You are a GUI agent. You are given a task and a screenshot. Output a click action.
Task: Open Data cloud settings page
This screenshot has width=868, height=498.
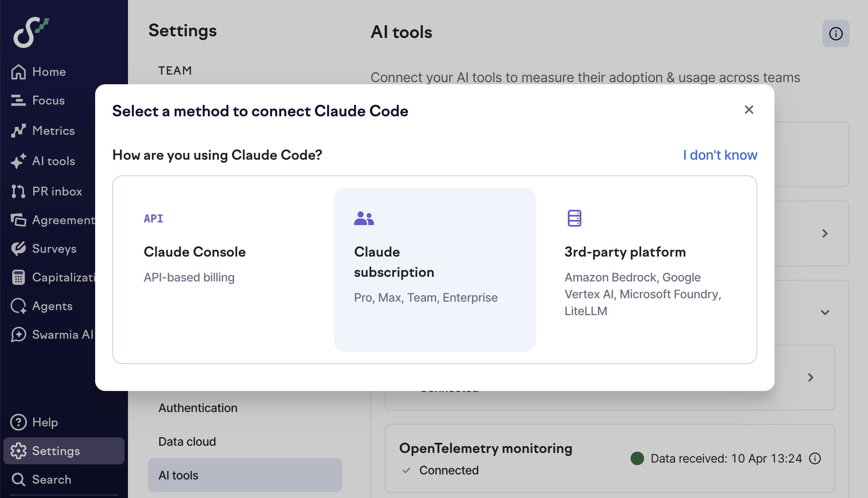pyautogui.click(x=187, y=442)
